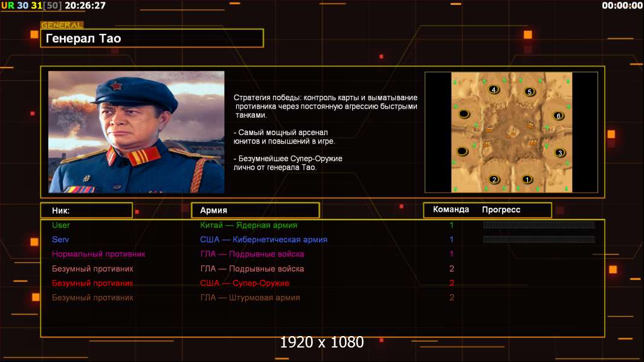Click start position marker 5 on the map
Screen dimensions: 644x362
click(x=529, y=92)
